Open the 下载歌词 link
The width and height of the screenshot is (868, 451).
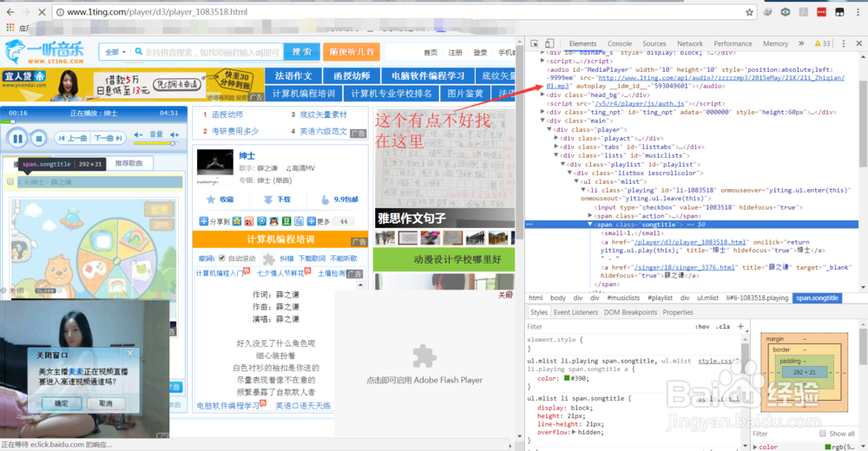click(x=312, y=258)
